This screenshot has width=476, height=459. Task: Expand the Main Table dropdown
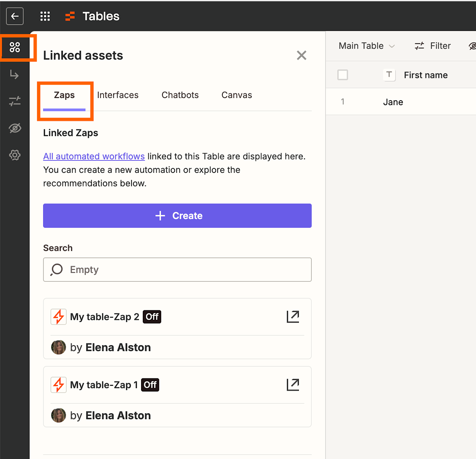pyautogui.click(x=367, y=46)
